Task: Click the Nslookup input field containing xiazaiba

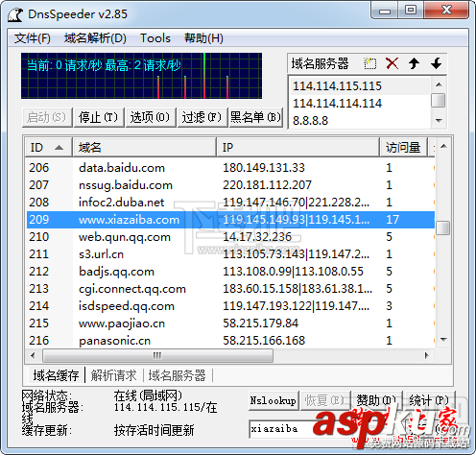Action: pos(281,429)
